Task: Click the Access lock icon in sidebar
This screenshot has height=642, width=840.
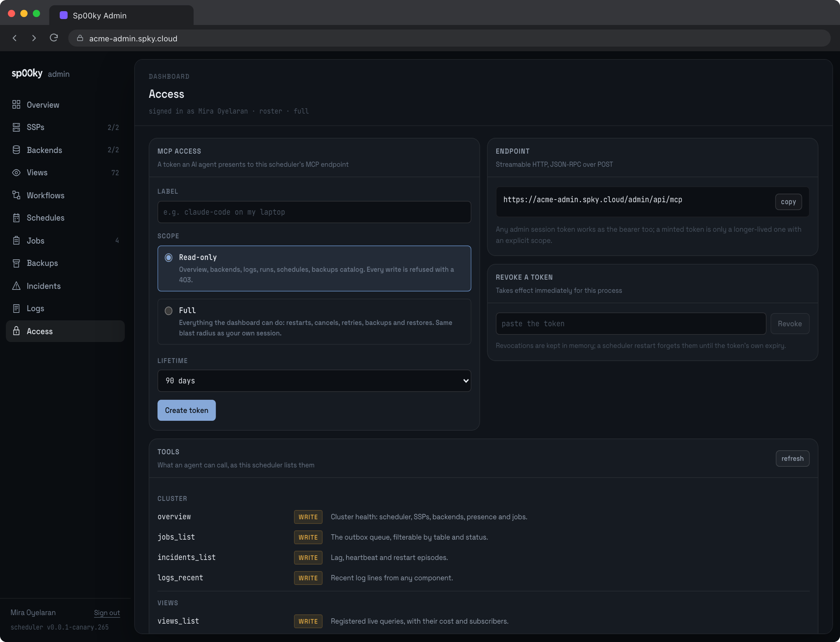Action: click(x=16, y=331)
